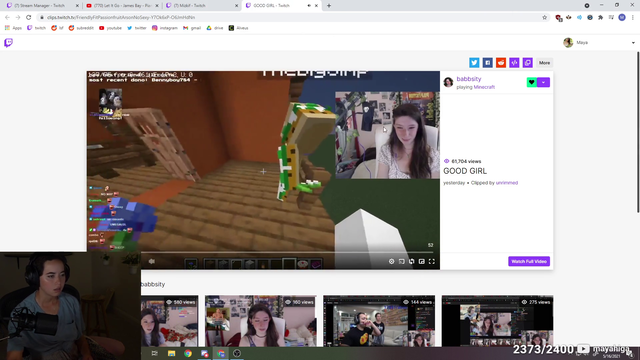This screenshot has height=360, width=640.
Task: Switch to Stream Manager Twitch tab
Action: coord(42,6)
